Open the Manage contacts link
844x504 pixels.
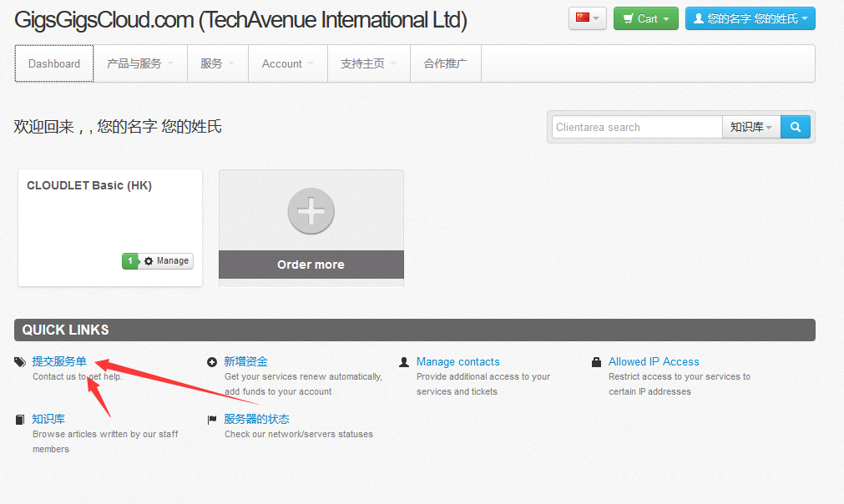coord(458,361)
